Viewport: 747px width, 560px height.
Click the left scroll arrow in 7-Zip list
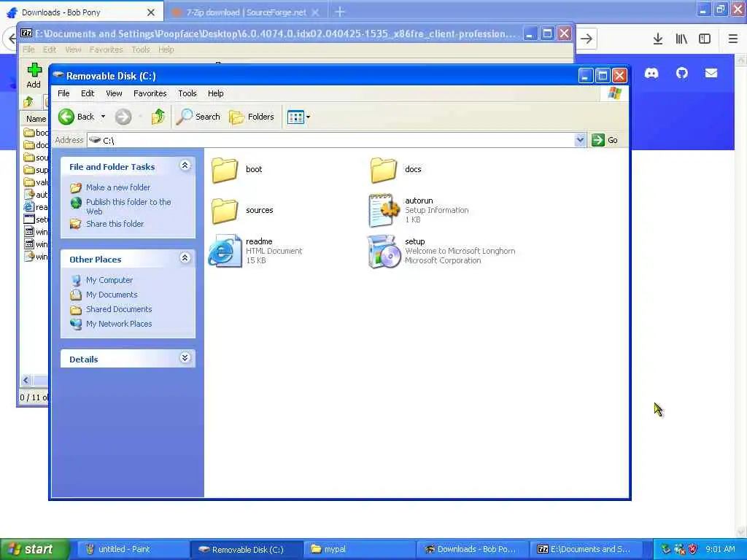[x=26, y=380]
